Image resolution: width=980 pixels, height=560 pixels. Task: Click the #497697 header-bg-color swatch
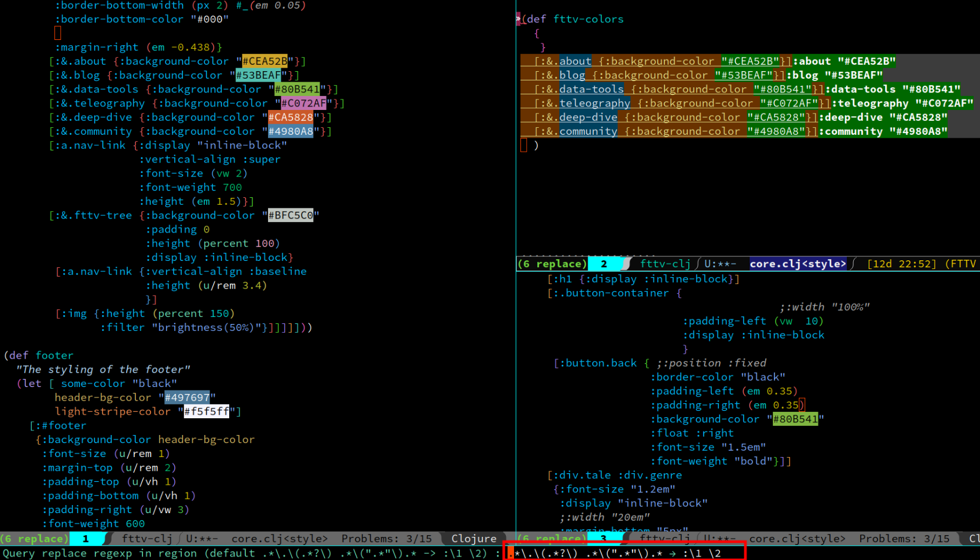pos(187,397)
